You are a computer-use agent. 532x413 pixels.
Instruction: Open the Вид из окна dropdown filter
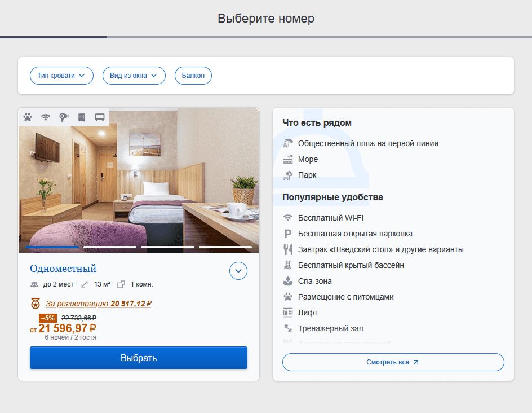click(134, 76)
